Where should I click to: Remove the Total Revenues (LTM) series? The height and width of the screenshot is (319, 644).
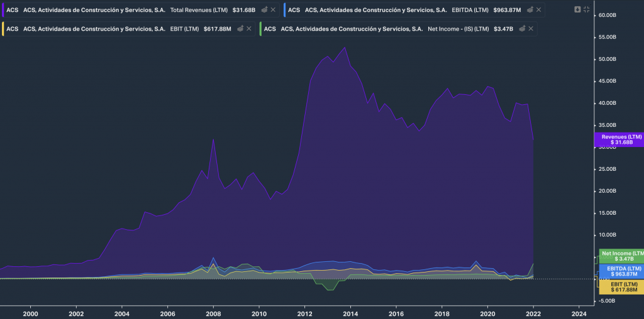click(273, 10)
